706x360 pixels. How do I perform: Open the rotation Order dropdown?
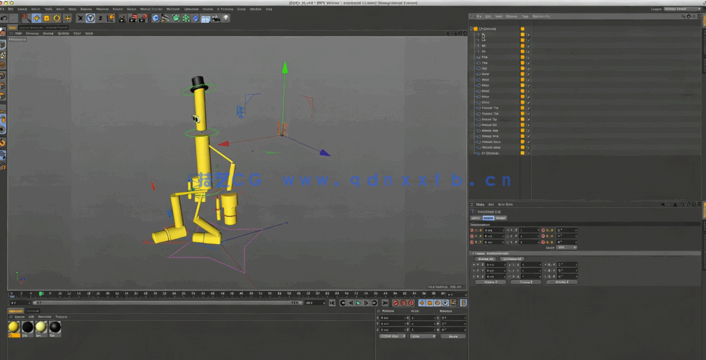567,248
